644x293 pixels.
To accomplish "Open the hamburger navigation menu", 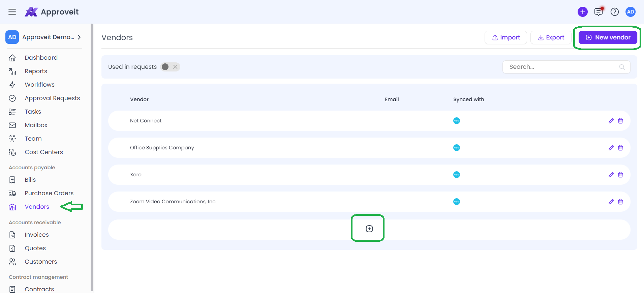I will [12, 12].
